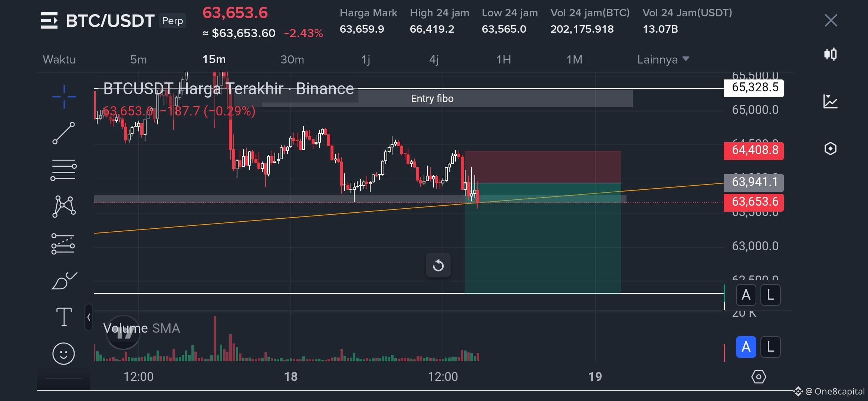Toggle auto scale A on price pane
Image resolution: width=868 pixels, height=401 pixels.
tap(746, 295)
